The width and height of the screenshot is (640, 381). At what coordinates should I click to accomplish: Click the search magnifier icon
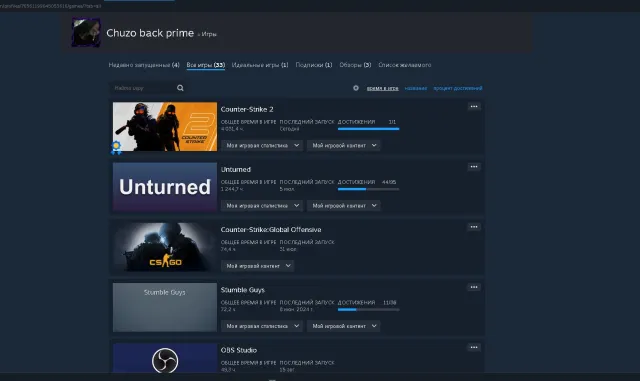point(180,88)
